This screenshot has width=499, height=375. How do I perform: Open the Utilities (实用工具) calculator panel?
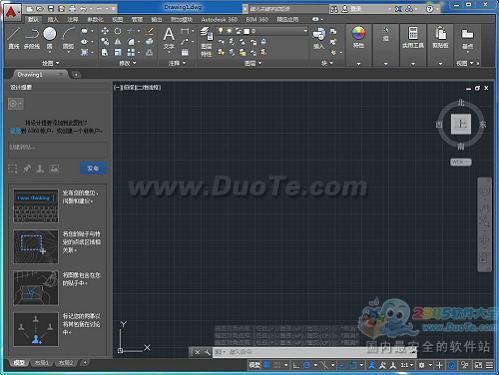(x=413, y=37)
